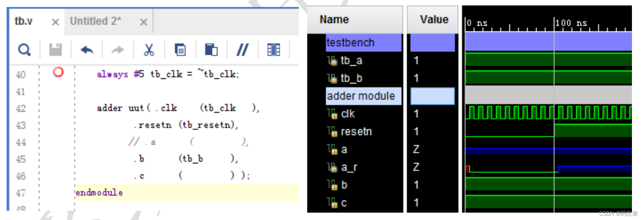Click the 'always' keyword on line 40

pos(112,74)
